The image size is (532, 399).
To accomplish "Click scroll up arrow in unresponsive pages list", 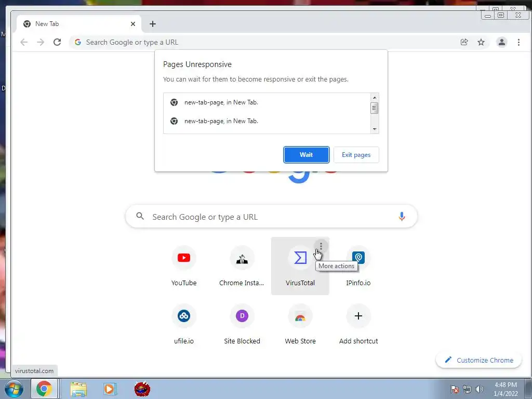I will [x=374, y=98].
